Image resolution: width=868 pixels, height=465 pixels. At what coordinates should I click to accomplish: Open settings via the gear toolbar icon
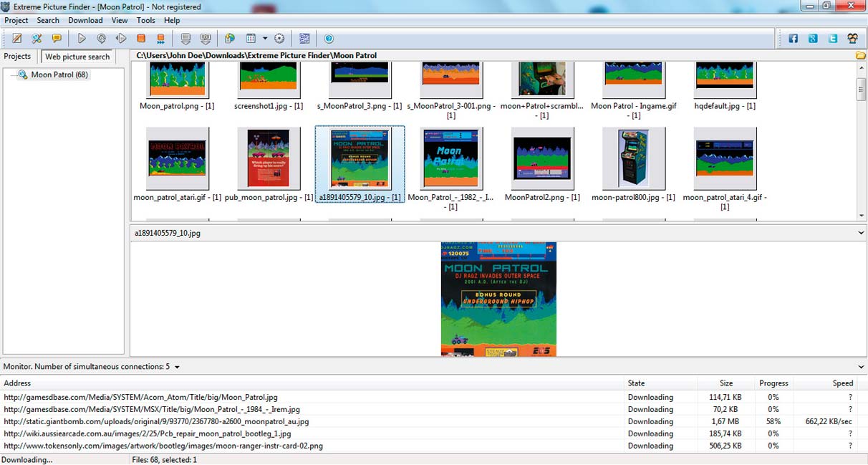[279, 39]
